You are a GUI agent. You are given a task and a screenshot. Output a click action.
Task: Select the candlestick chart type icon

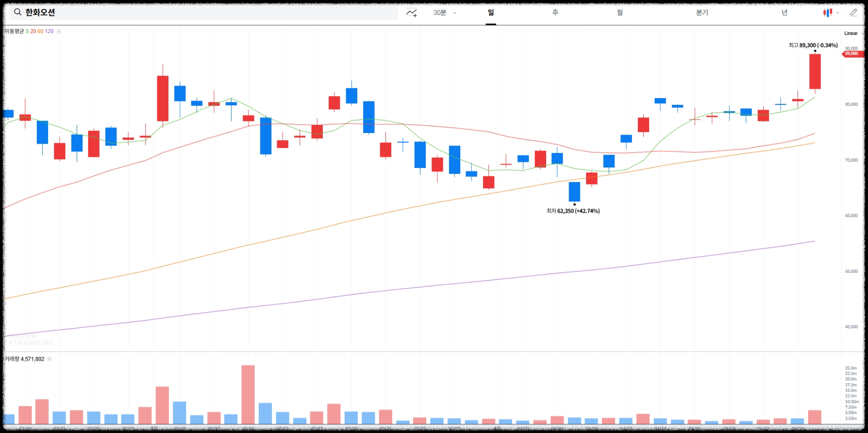tap(827, 13)
